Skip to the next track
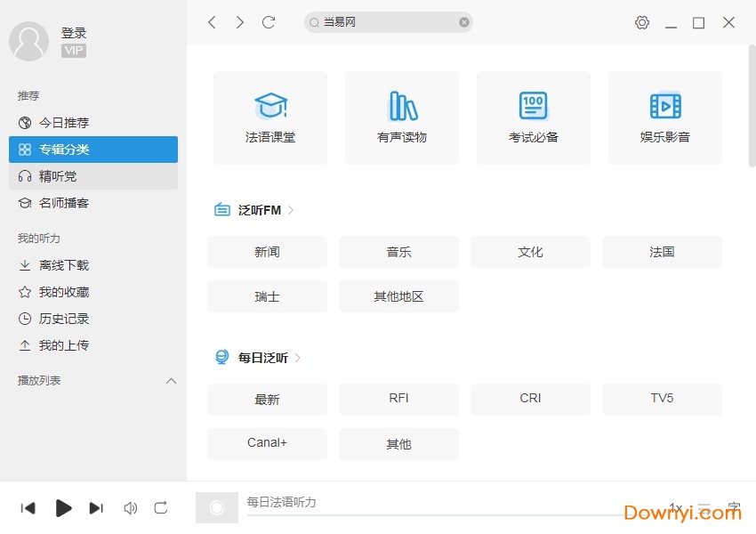Viewport: 756px width, 534px height. tap(96, 508)
